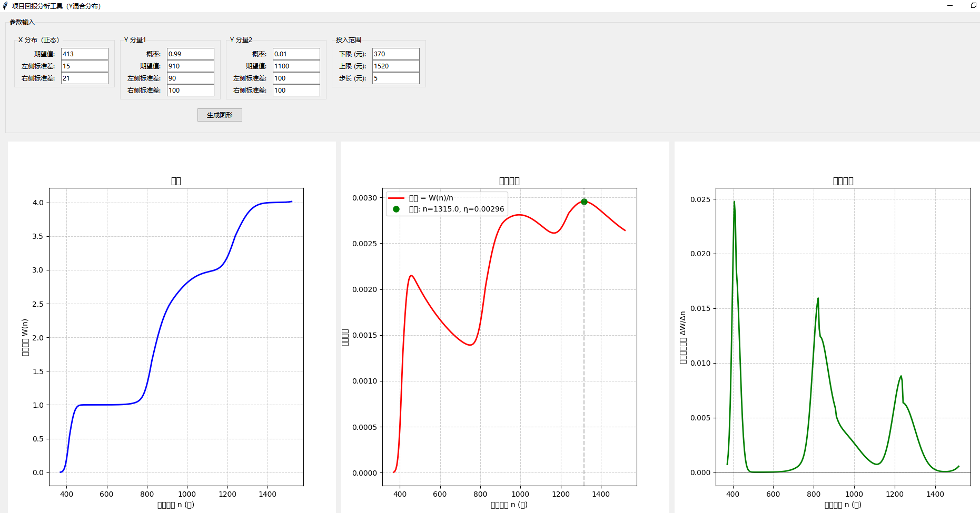Select the 上限 (元) field showing 1520

coord(395,66)
